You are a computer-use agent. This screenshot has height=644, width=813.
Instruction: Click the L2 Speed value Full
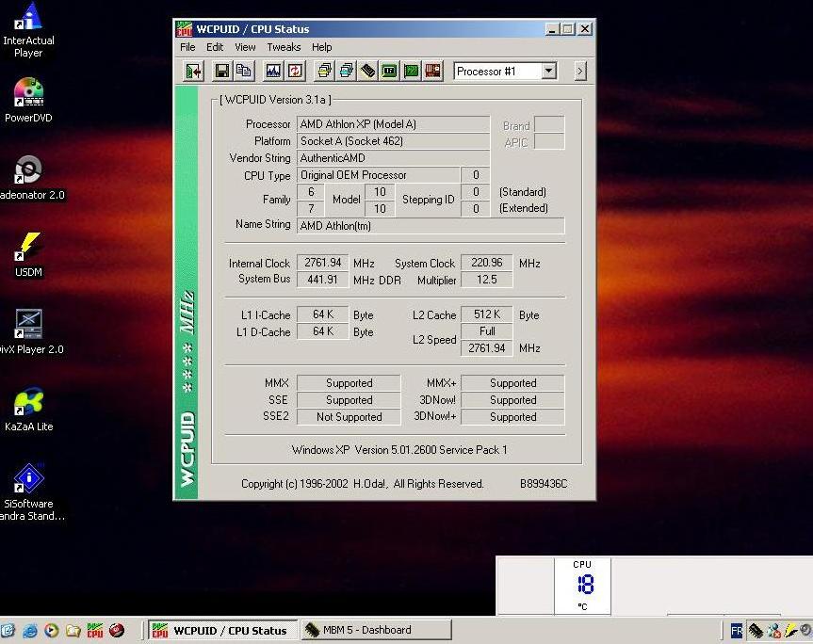[x=486, y=331]
